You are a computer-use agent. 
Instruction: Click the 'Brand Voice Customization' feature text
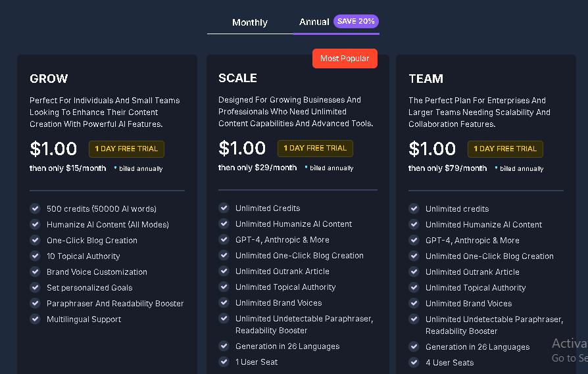pos(97,272)
